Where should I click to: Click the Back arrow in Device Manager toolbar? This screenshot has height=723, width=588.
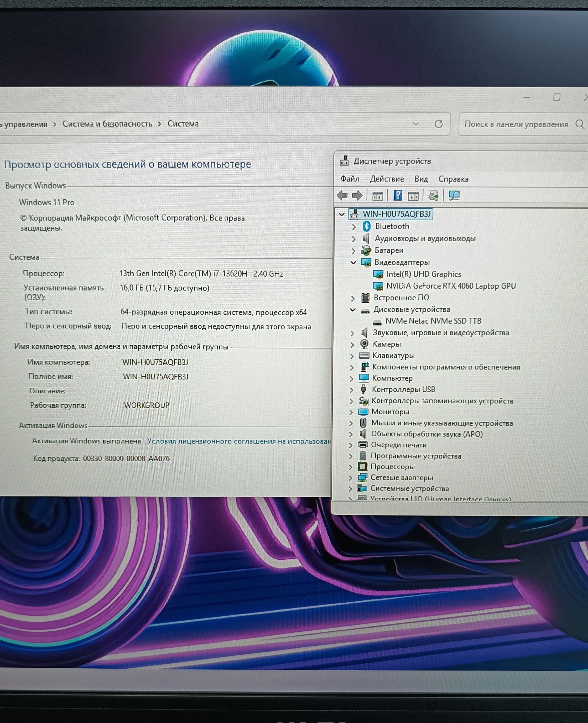pos(342,195)
